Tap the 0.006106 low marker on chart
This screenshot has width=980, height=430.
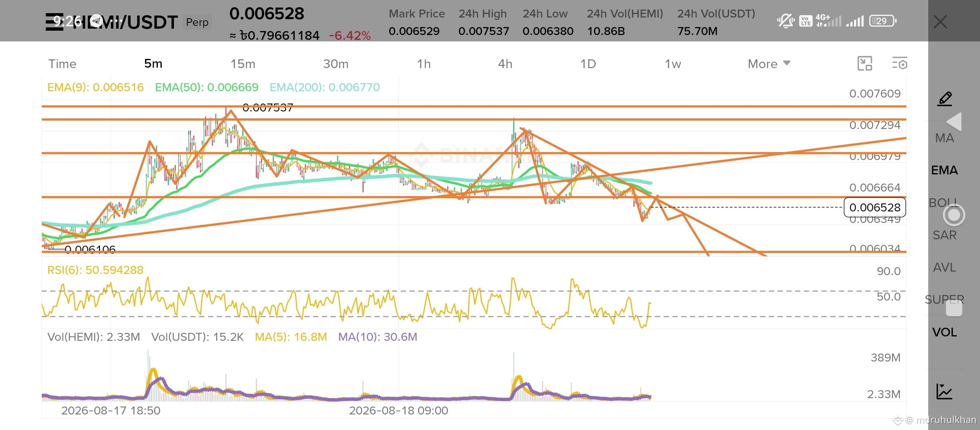click(x=90, y=250)
